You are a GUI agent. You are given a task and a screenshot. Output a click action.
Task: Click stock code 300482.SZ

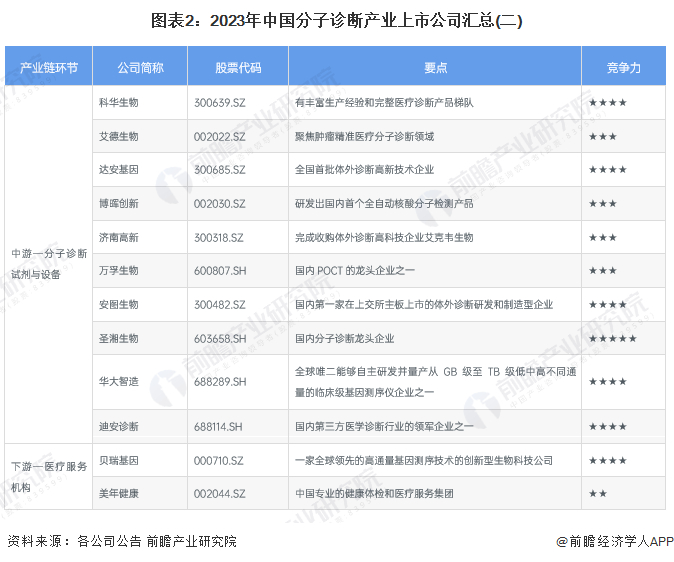pos(220,304)
